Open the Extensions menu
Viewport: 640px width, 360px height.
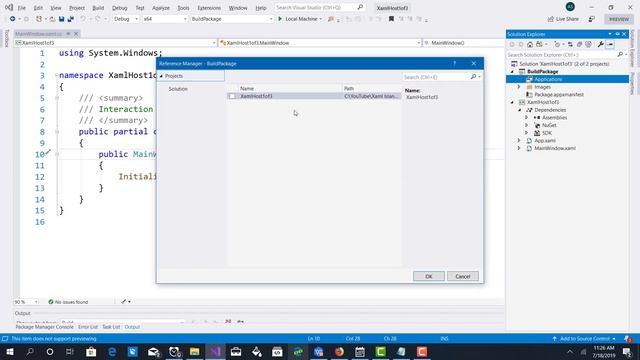coord(209,8)
